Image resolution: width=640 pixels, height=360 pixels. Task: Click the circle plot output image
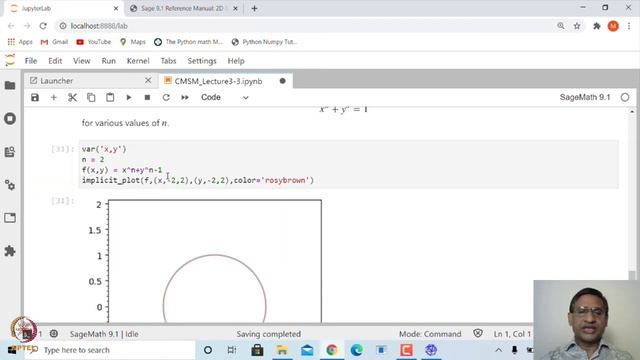click(205, 260)
